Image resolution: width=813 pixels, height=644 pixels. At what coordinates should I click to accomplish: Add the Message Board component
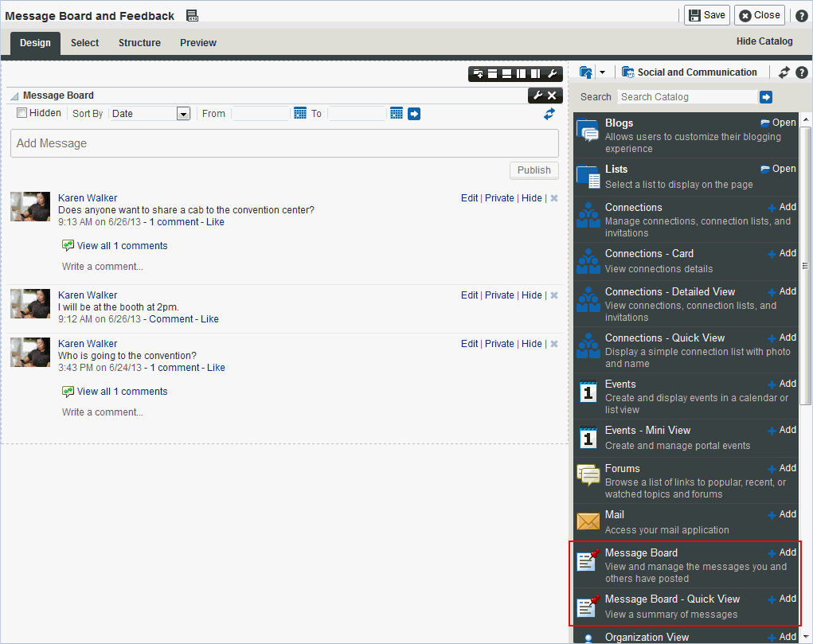(782, 552)
